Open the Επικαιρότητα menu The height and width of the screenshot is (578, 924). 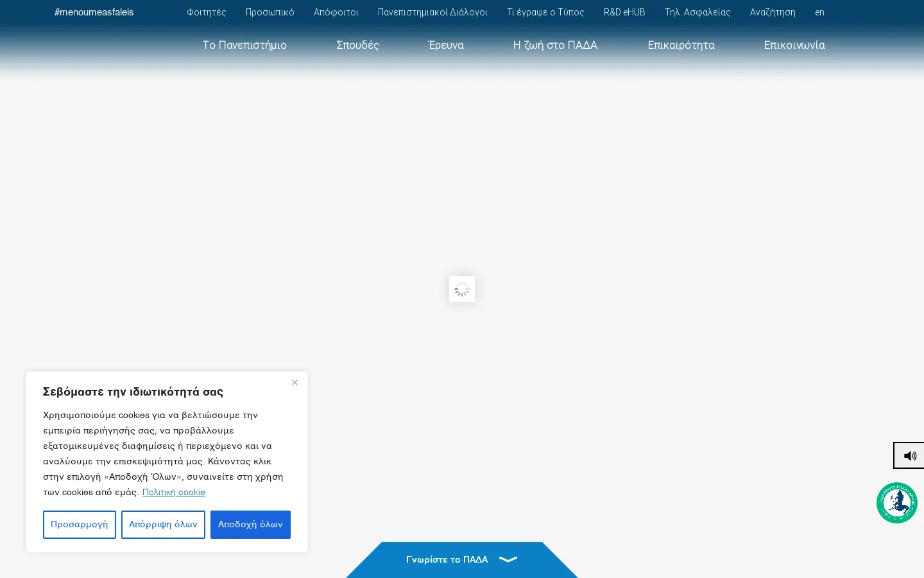click(681, 45)
